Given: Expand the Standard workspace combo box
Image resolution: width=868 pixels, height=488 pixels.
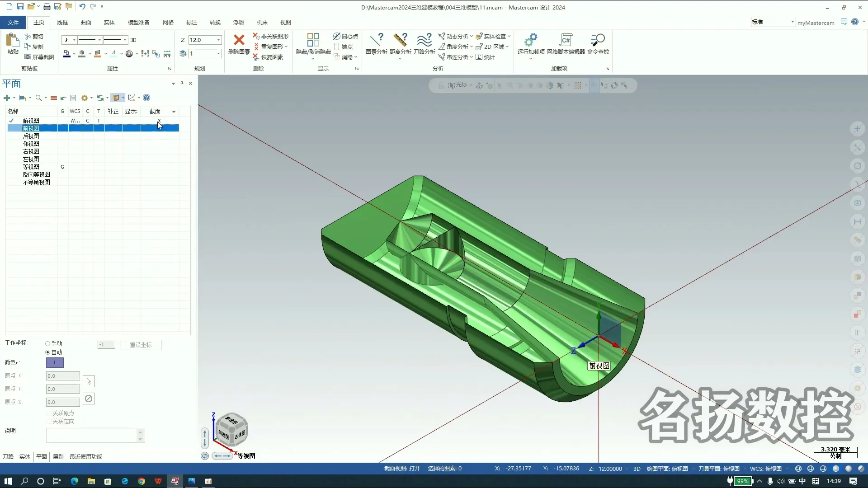Looking at the screenshot, I should pyautogui.click(x=793, y=22).
